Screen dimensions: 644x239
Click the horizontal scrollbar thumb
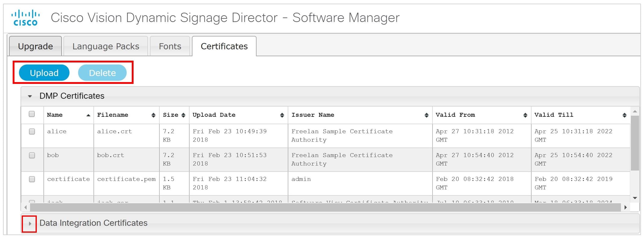pos(325,207)
